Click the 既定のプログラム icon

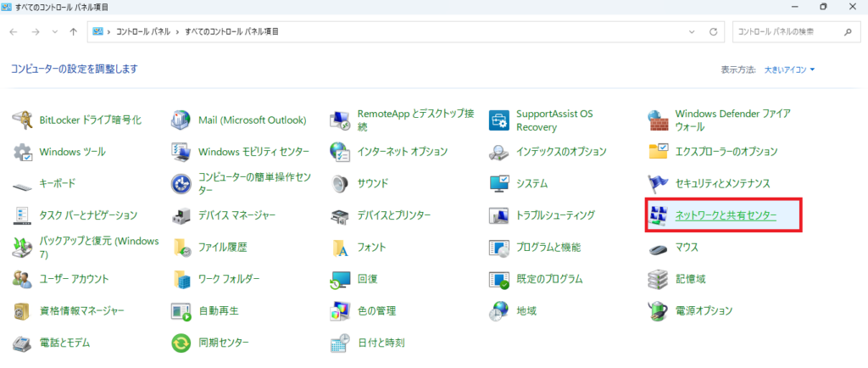click(498, 279)
